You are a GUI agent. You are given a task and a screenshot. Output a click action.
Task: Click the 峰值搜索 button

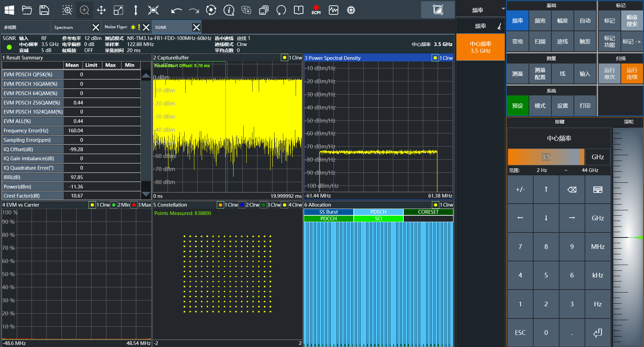coord(632,21)
